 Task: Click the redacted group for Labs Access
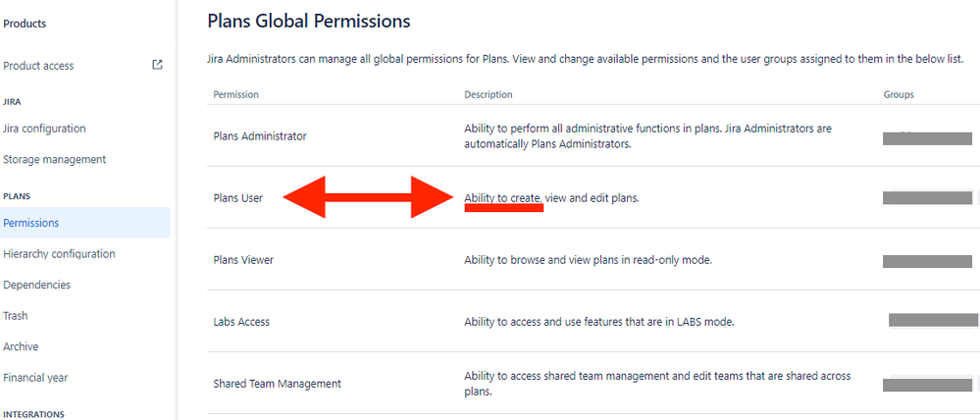click(x=934, y=320)
